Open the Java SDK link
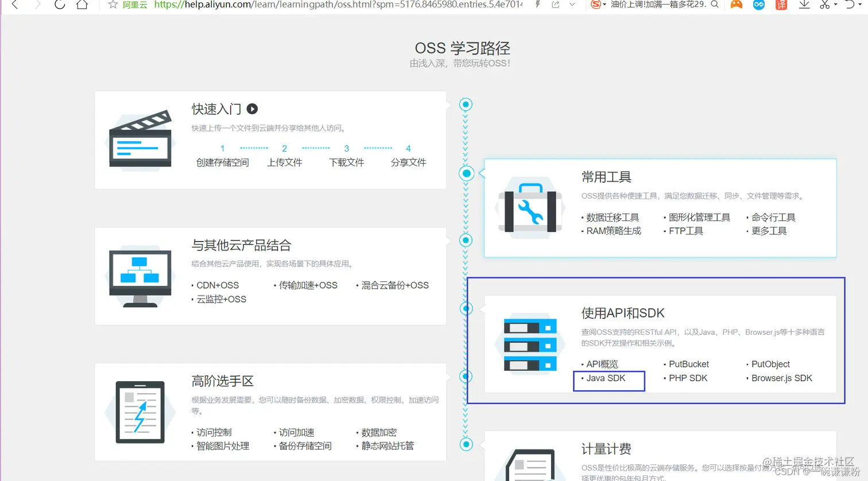The width and height of the screenshot is (868, 481). pos(606,378)
